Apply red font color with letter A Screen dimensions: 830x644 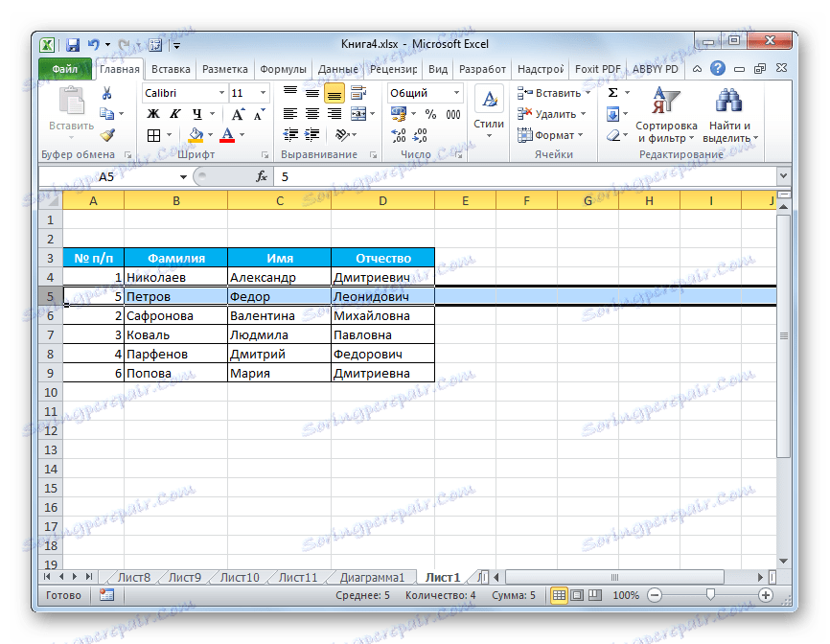click(x=227, y=135)
